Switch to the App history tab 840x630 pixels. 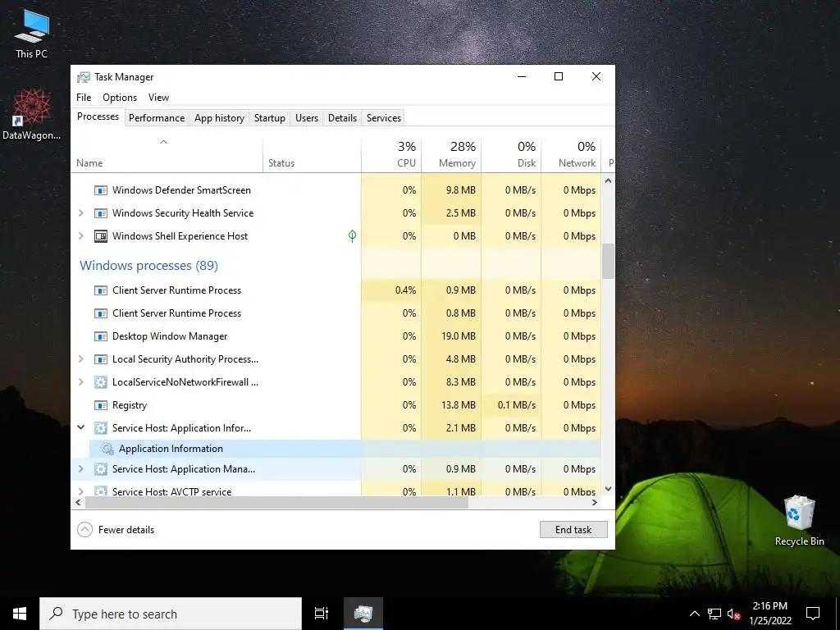[219, 118]
